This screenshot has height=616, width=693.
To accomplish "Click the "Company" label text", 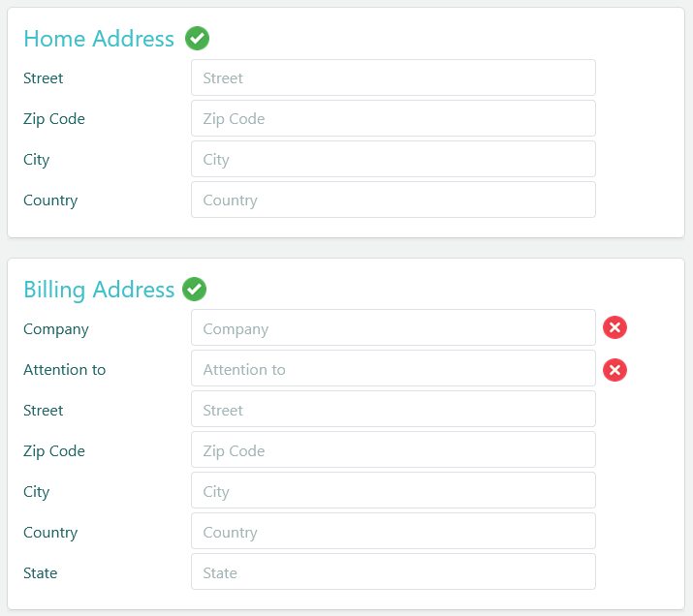I will click(56, 329).
